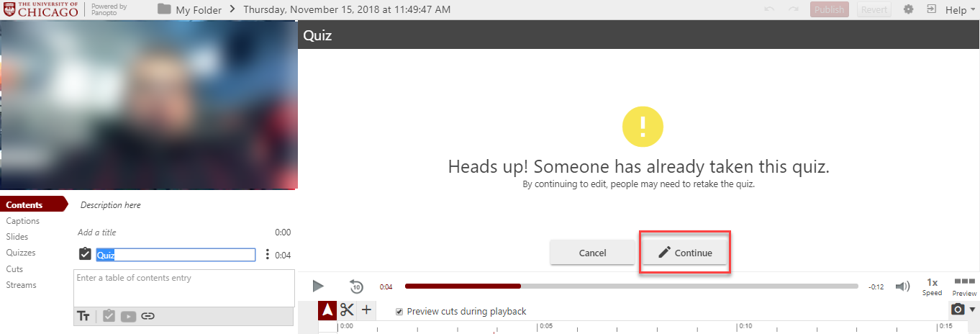Open the Help dropdown menu
980x334 pixels.
tap(961, 10)
